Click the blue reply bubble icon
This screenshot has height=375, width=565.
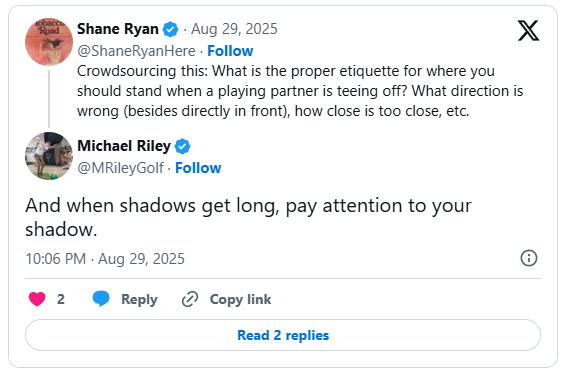101,299
